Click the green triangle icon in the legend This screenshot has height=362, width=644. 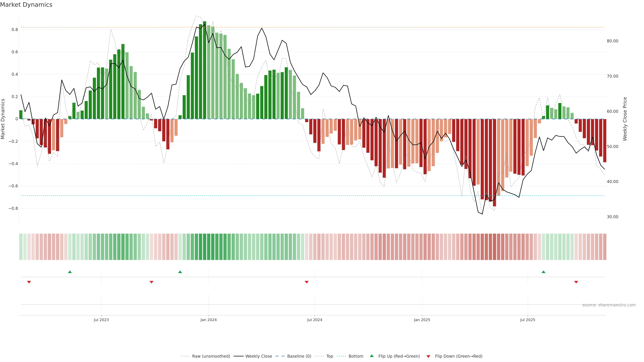372,356
